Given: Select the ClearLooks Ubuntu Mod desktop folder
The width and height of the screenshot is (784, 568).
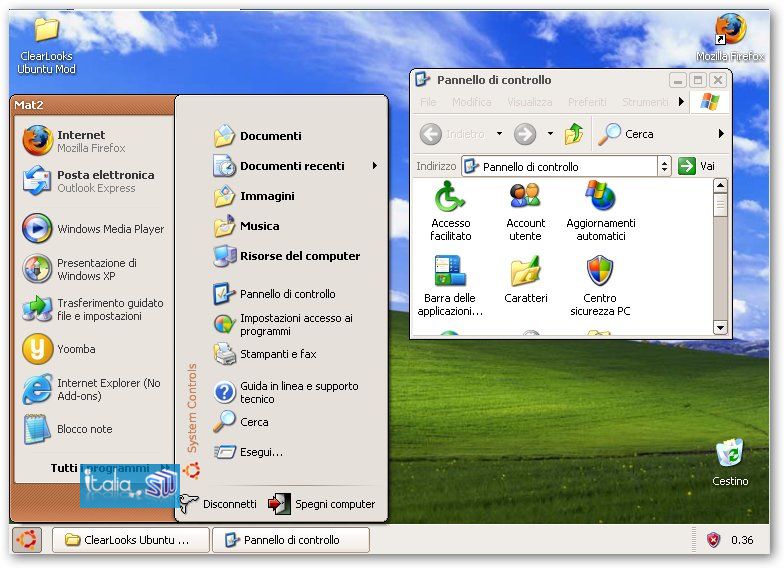Looking at the screenshot, I should [46, 48].
